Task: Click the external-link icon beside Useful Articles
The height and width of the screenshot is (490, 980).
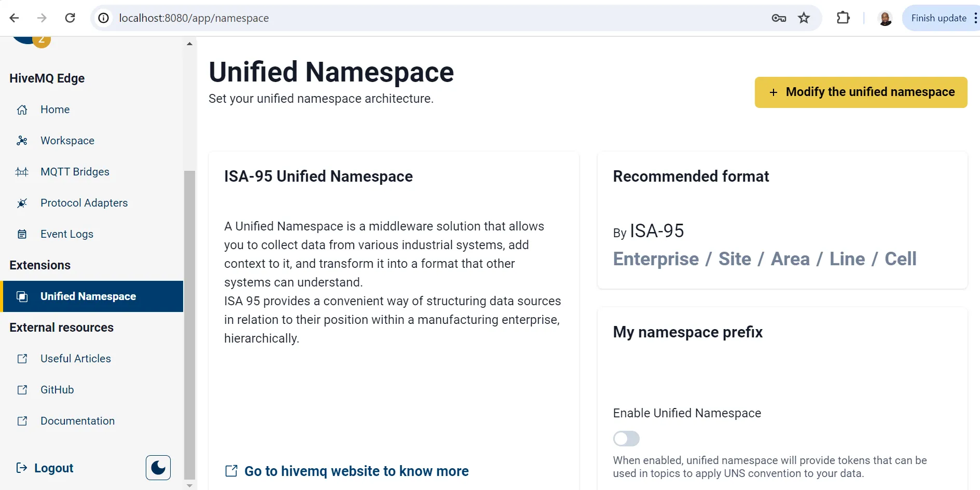Action: 22,359
